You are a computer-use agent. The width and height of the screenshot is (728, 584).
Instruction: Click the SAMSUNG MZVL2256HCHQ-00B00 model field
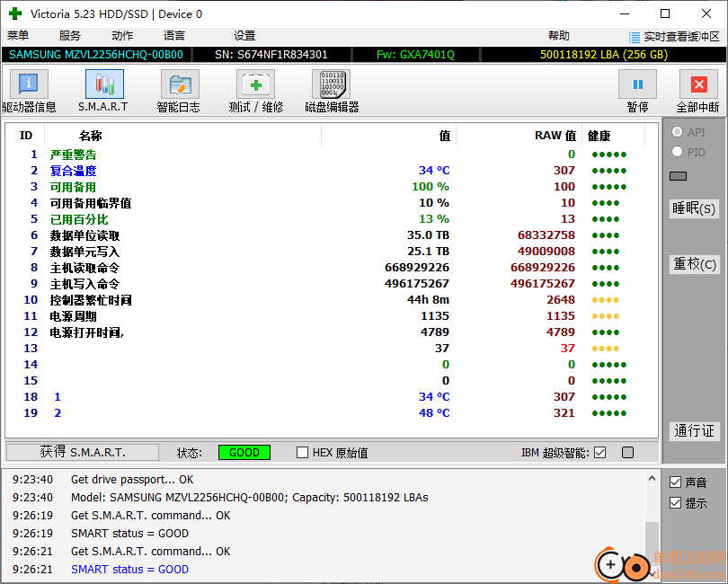pyautogui.click(x=96, y=55)
